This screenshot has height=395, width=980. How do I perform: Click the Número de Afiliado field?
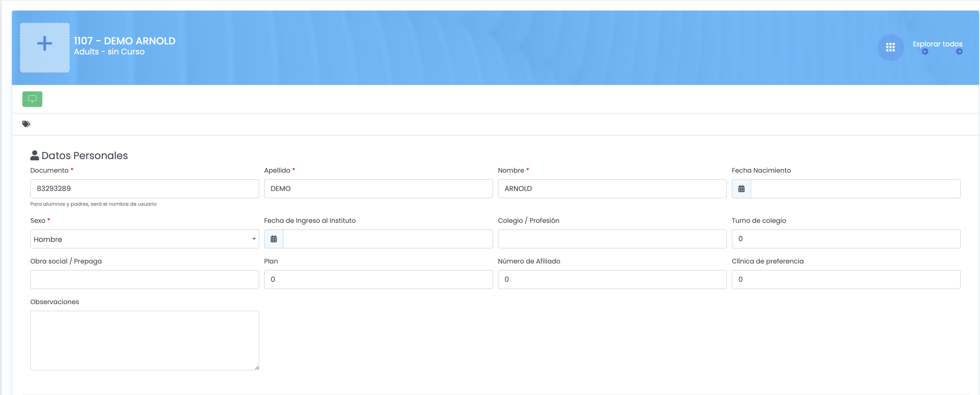coord(612,279)
